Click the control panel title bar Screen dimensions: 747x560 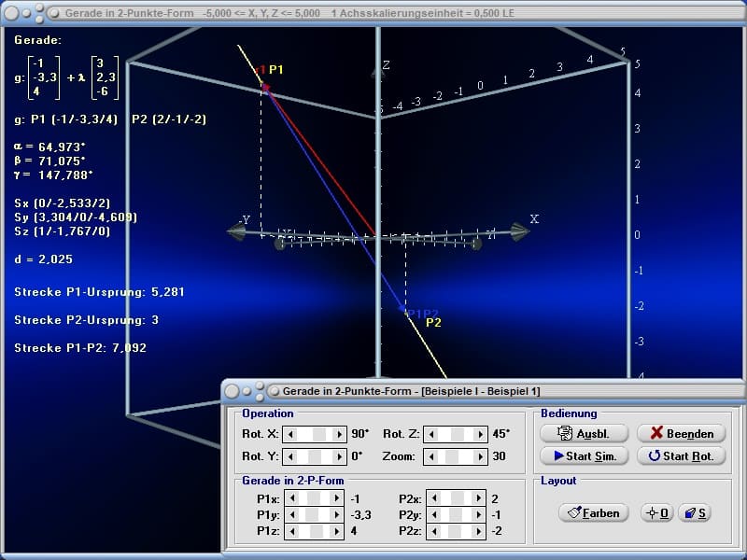point(484,391)
